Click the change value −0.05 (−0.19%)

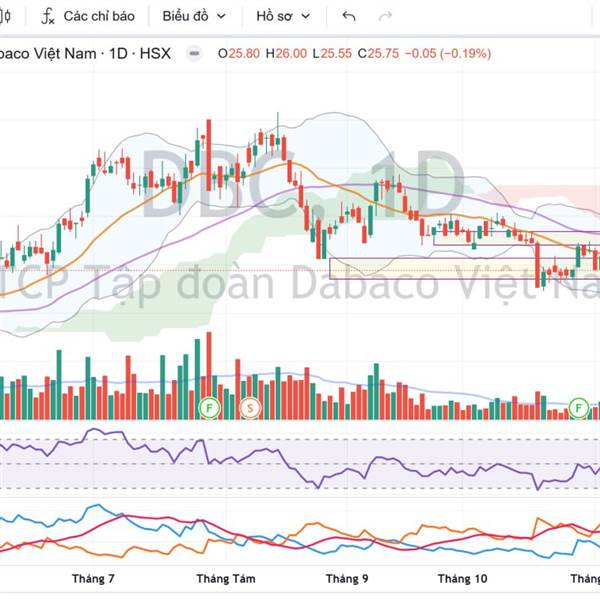(x=448, y=54)
